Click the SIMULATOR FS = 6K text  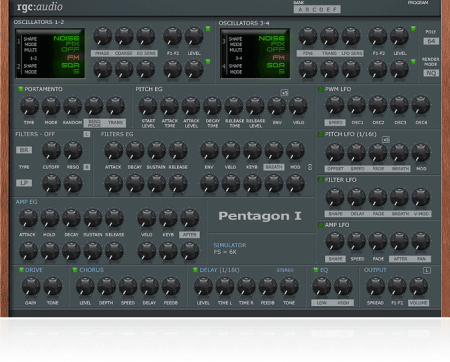tap(230, 249)
